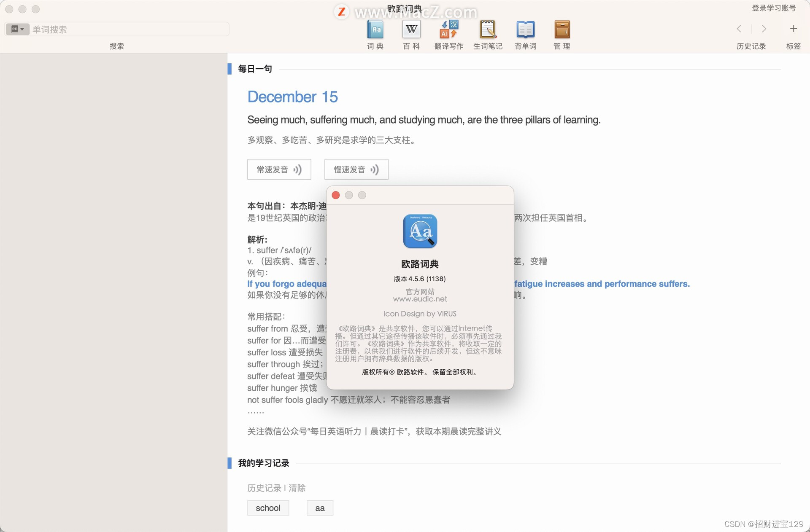This screenshot has width=810, height=532.
Task: Click 慢速发音 to play slow speed audio
Action: pos(355,169)
